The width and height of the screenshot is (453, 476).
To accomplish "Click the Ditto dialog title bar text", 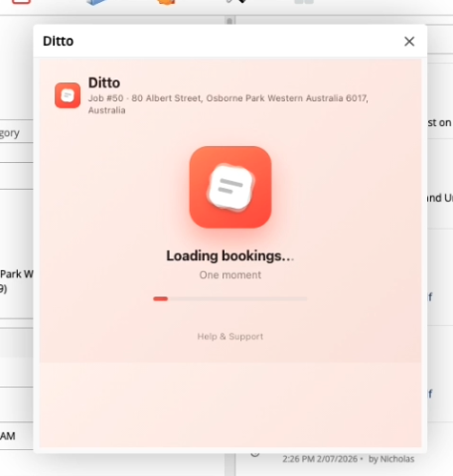I will click(x=59, y=42).
